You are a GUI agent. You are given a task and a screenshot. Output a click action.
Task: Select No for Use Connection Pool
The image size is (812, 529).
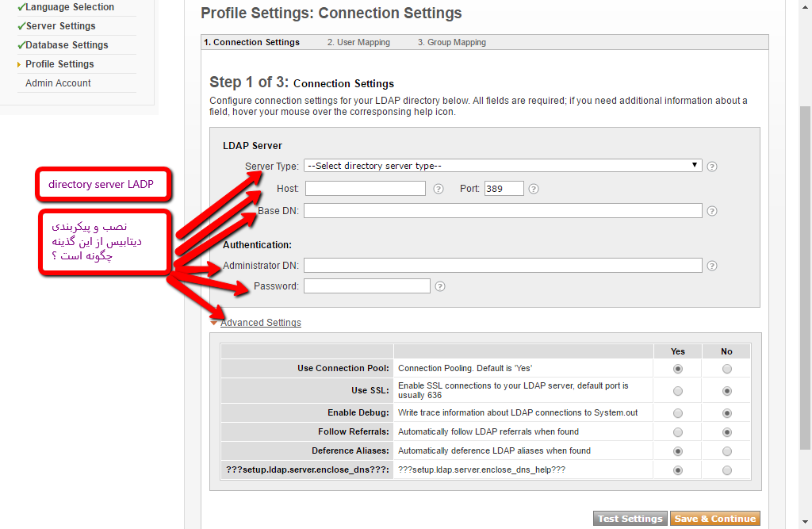(x=727, y=369)
